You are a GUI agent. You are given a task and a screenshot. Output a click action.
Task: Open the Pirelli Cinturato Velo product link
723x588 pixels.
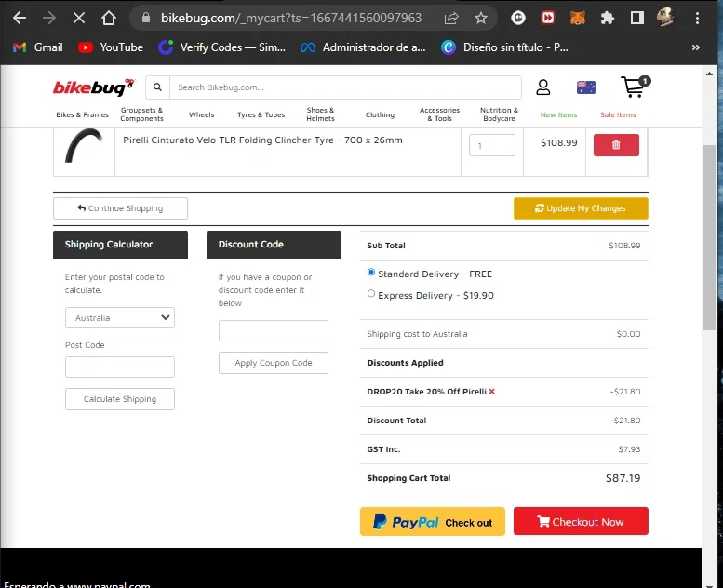tap(262, 140)
